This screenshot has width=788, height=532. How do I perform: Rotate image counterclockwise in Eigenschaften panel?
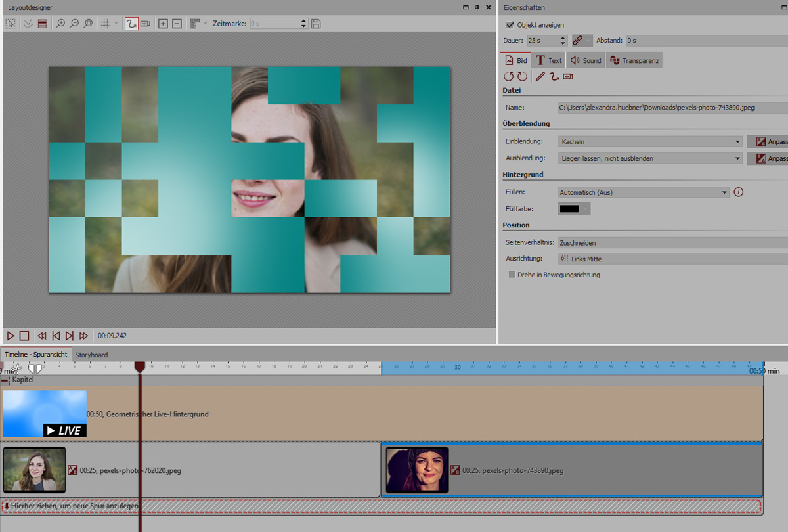tap(509, 77)
